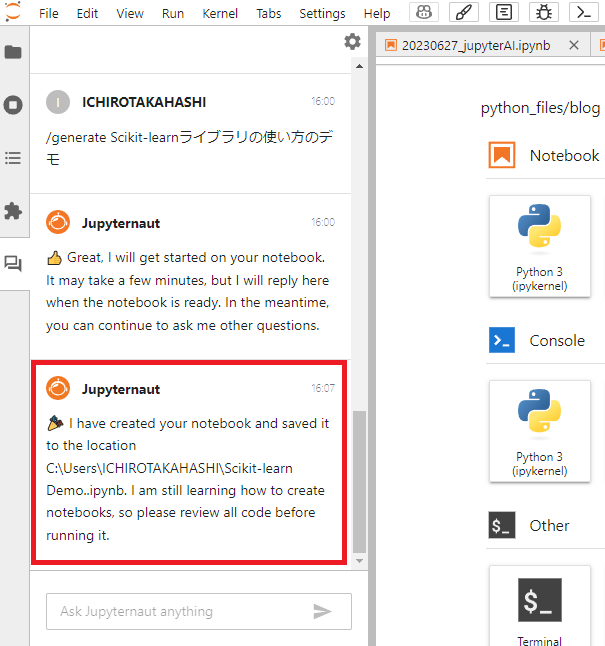This screenshot has width=605, height=646.
Task: Close the 20230627_jupyterAI.ipynb tab
Action: (573, 46)
